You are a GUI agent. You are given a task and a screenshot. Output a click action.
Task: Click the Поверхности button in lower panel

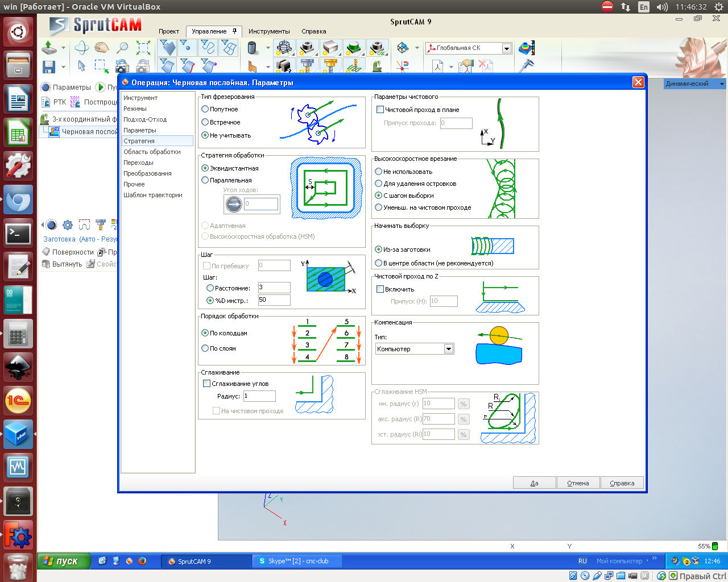(68, 252)
